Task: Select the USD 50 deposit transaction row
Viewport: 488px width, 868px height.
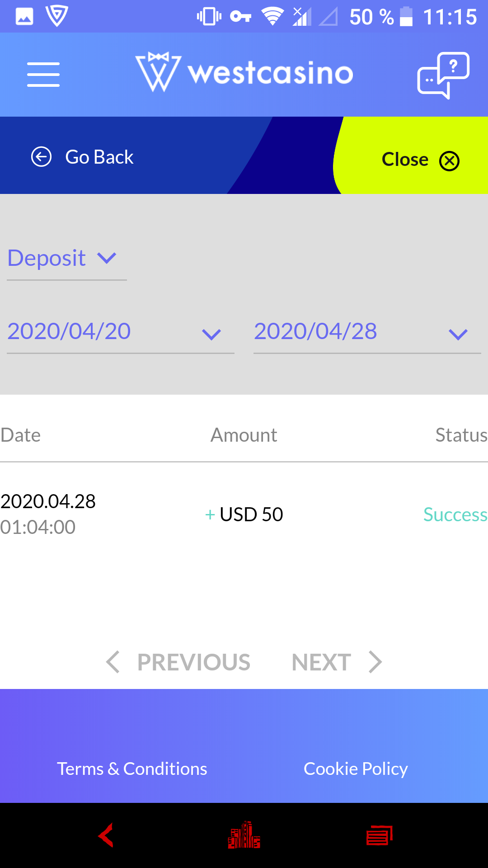Action: click(244, 514)
